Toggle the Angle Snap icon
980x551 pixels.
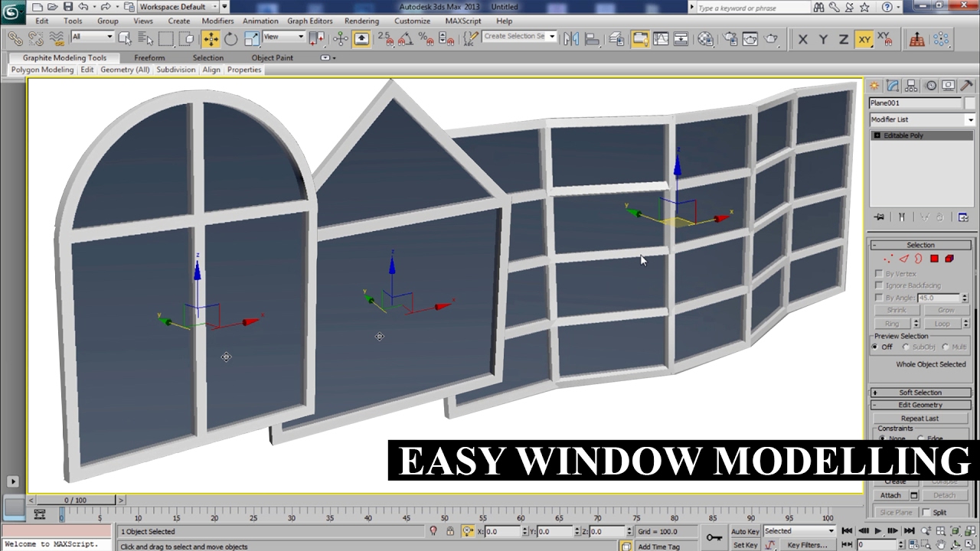pyautogui.click(x=406, y=39)
